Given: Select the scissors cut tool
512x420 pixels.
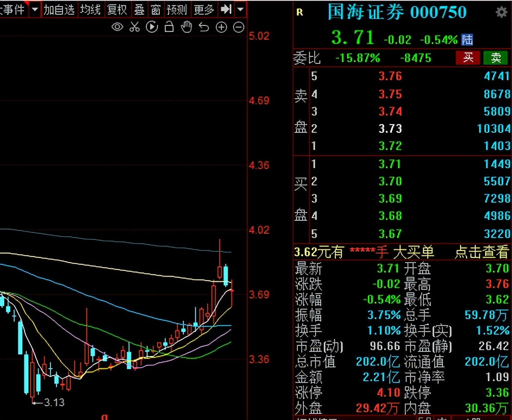Looking at the screenshot, I should tap(135, 27).
